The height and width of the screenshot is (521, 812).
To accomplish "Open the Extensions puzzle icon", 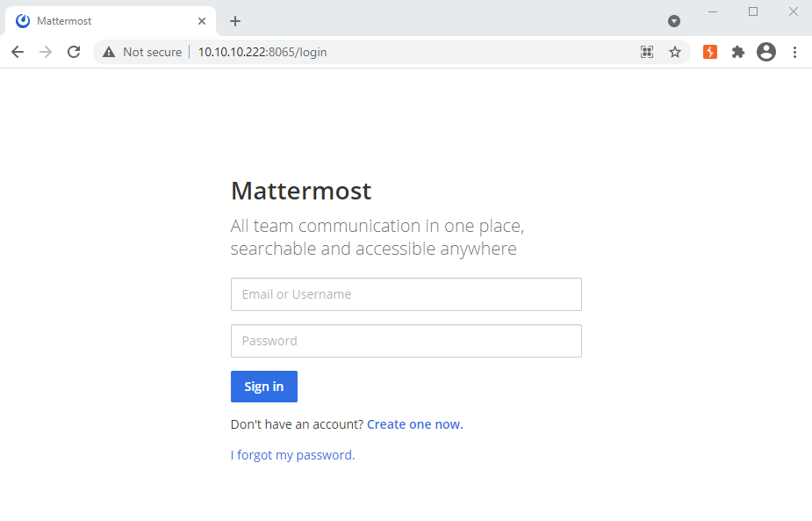I will (x=738, y=52).
